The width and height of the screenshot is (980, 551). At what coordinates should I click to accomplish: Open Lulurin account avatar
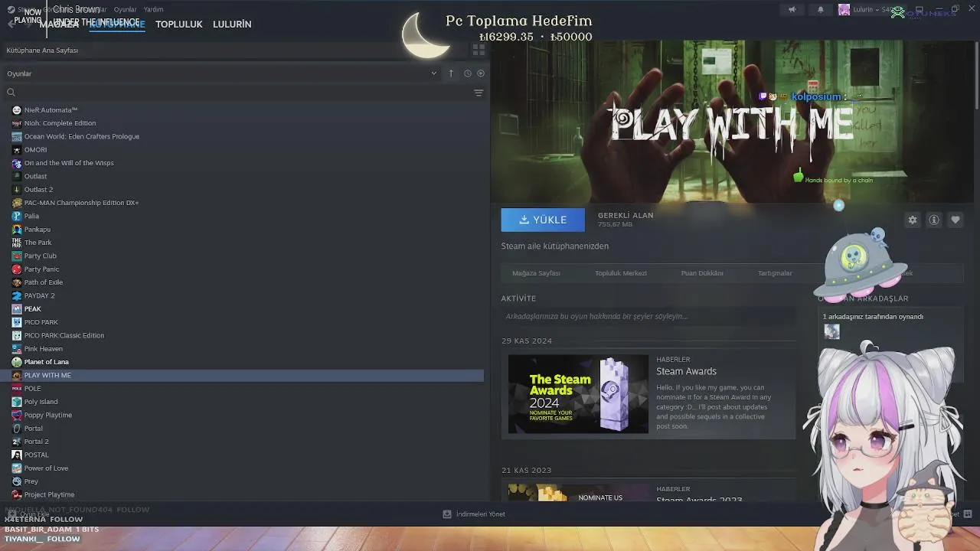[844, 10]
